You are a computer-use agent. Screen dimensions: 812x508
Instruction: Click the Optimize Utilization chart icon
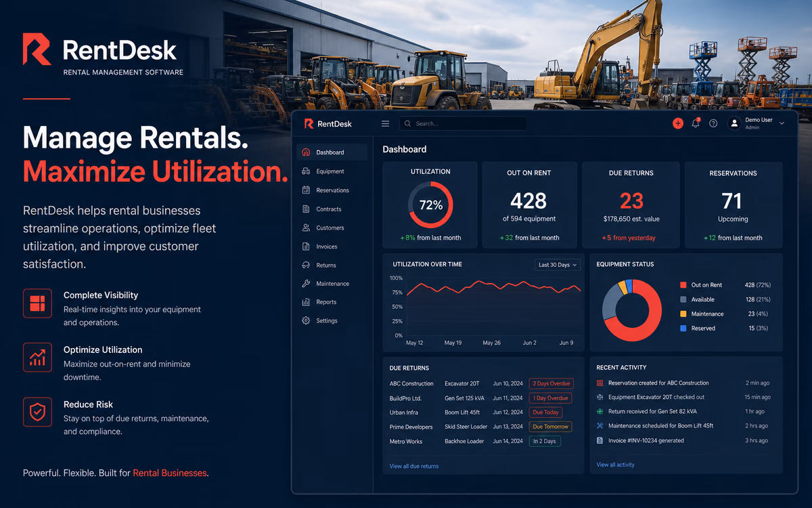[x=37, y=357]
